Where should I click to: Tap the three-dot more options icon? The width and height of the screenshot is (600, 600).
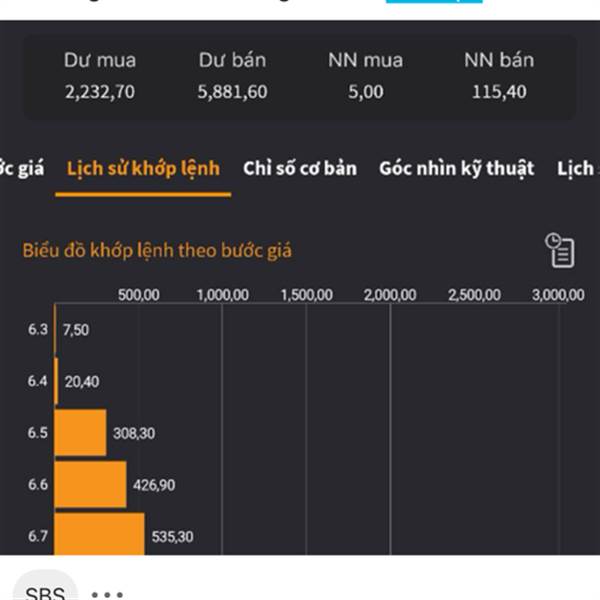107,593
